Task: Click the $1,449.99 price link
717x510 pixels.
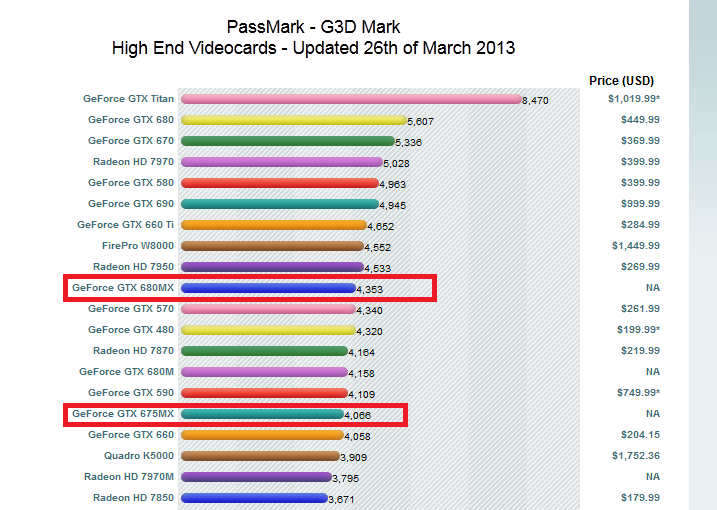Action: click(636, 246)
